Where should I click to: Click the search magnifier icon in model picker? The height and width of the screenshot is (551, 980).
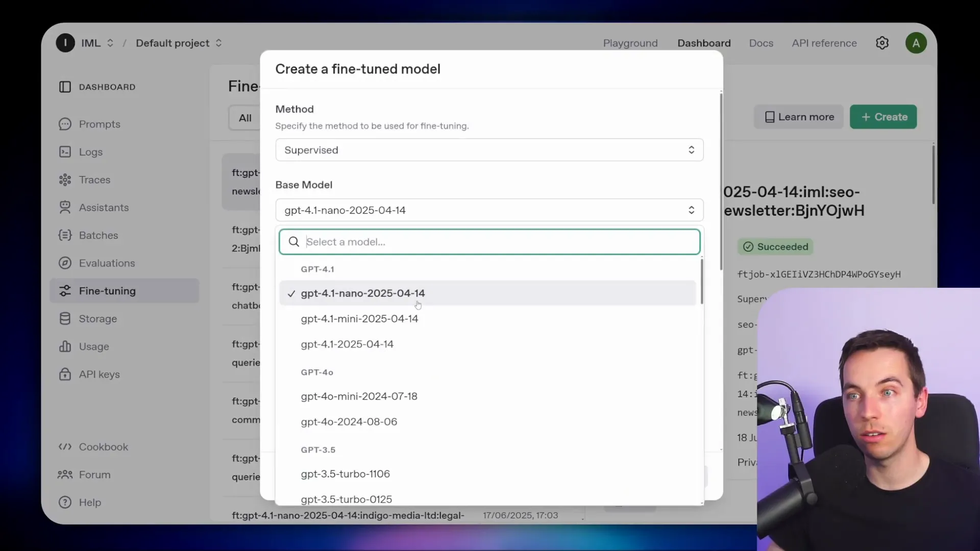294,242
